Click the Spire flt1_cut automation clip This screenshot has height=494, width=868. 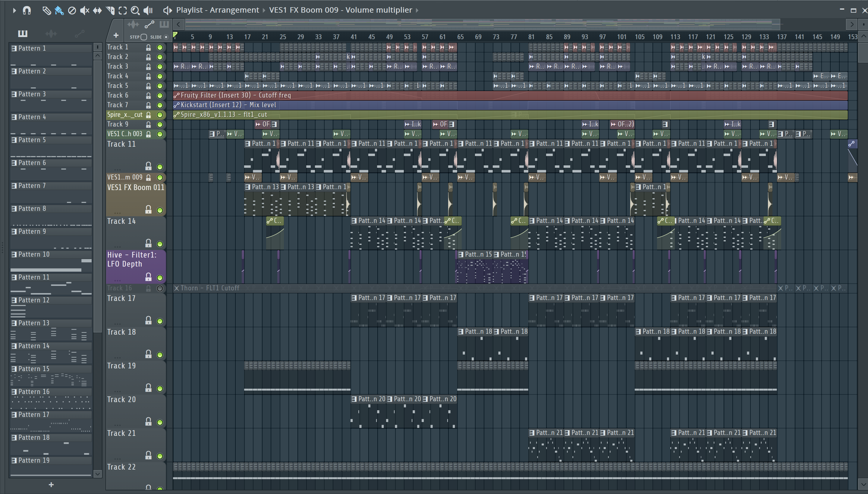pyautogui.click(x=510, y=115)
